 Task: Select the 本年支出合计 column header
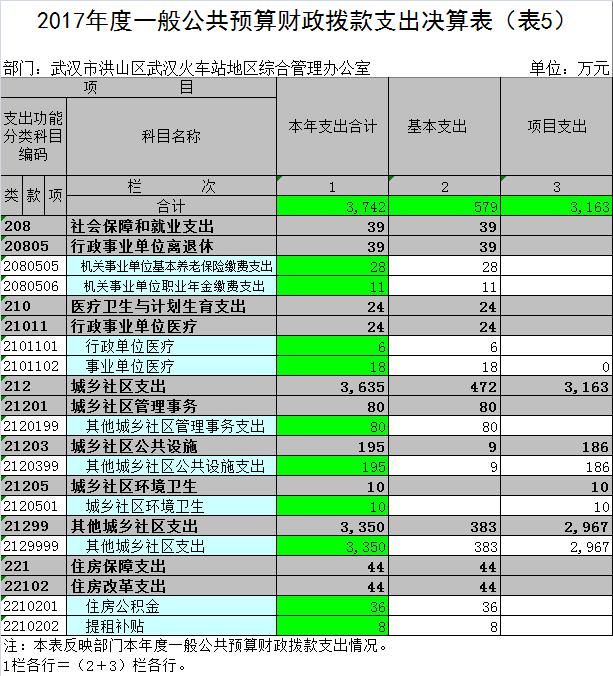point(332,127)
